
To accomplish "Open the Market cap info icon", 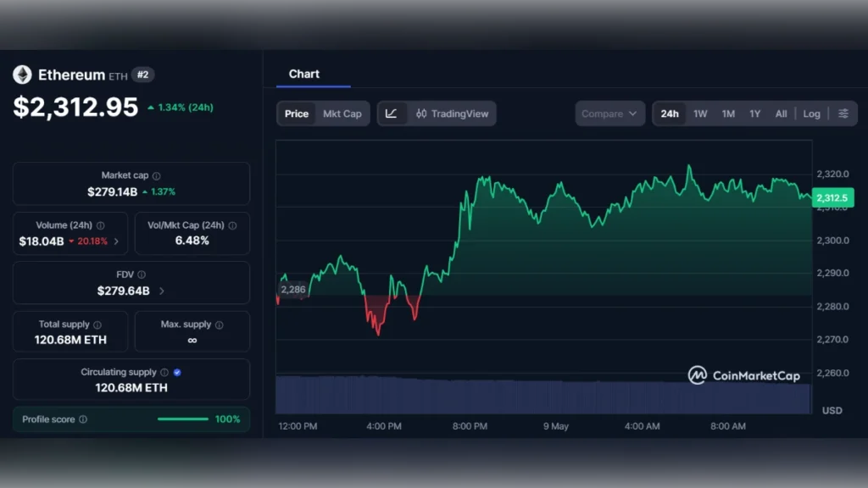I will tap(157, 176).
